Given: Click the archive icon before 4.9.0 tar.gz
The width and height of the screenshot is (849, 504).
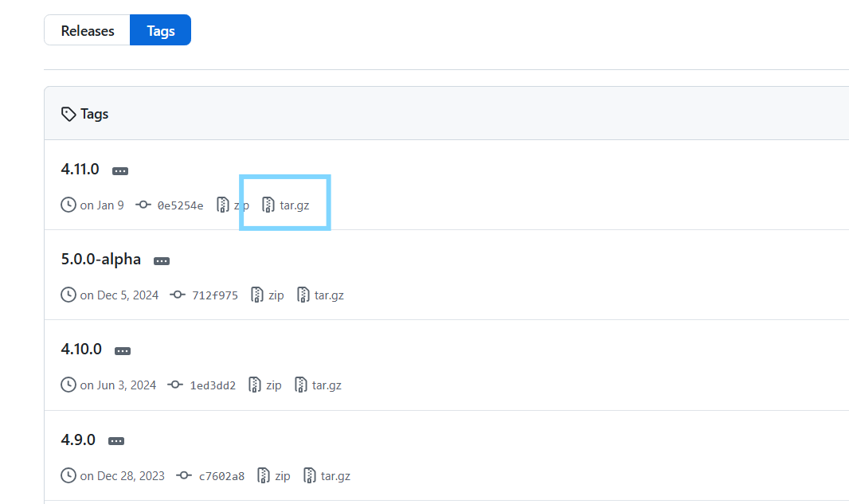Looking at the screenshot, I should point(310,475).
